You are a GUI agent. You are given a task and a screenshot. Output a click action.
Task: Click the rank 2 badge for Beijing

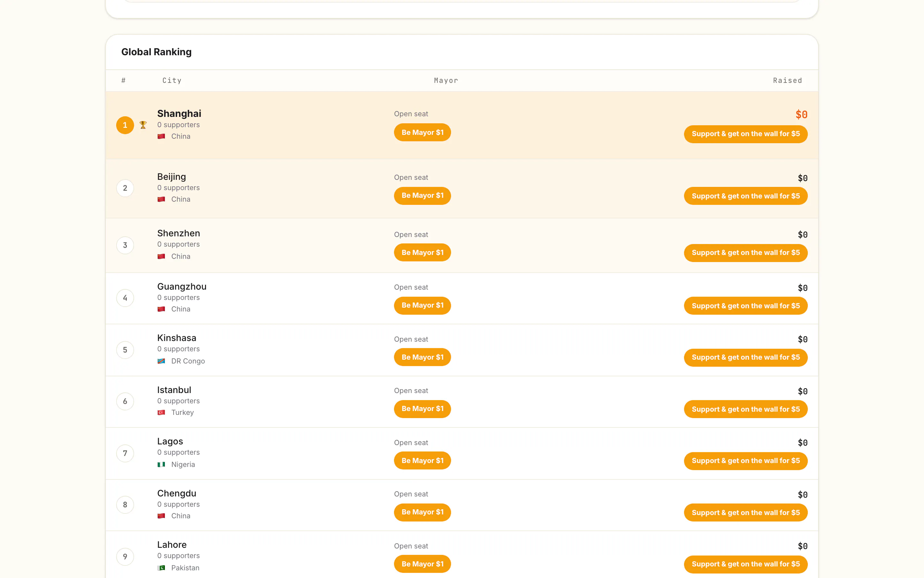click(125, 188)
